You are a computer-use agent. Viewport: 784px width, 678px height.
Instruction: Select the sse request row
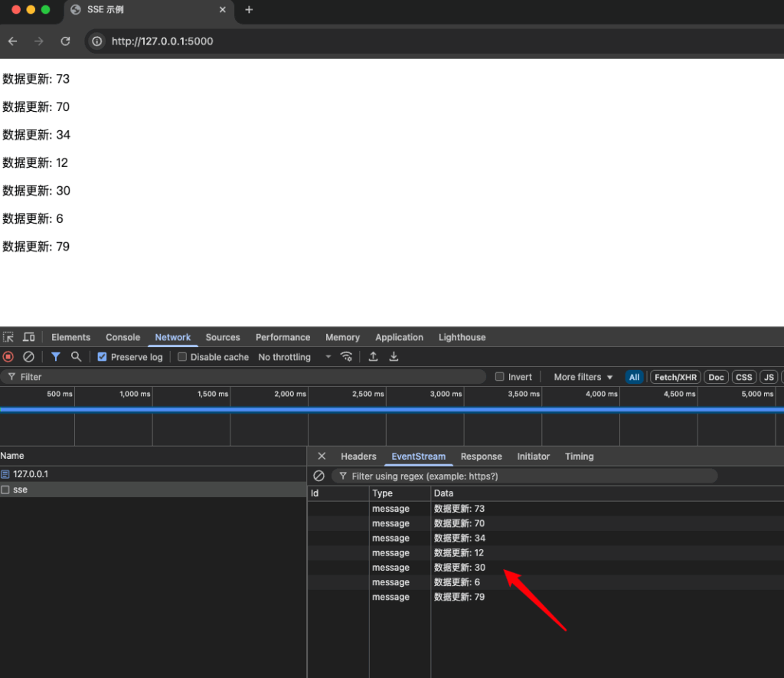(153, 490)
